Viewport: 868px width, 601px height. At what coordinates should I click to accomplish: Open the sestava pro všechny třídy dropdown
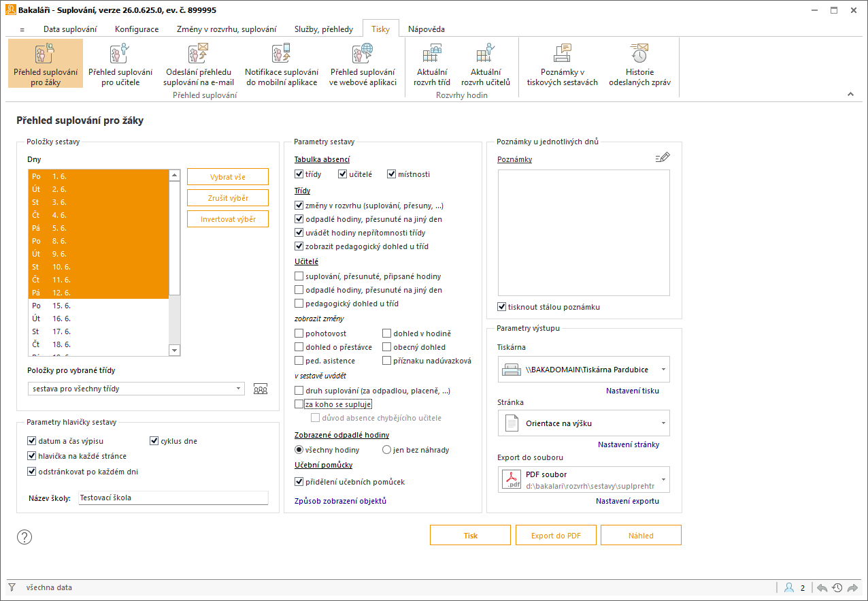tap(137, 389)
